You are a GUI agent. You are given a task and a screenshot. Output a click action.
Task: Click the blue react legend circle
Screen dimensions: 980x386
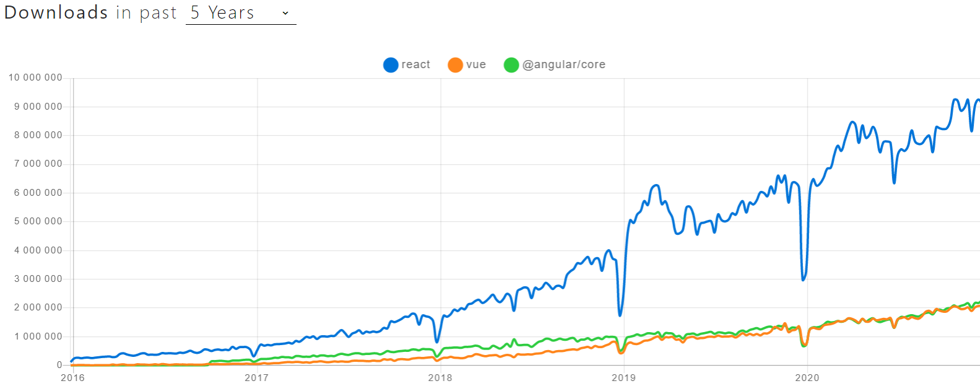coord(391,64)
